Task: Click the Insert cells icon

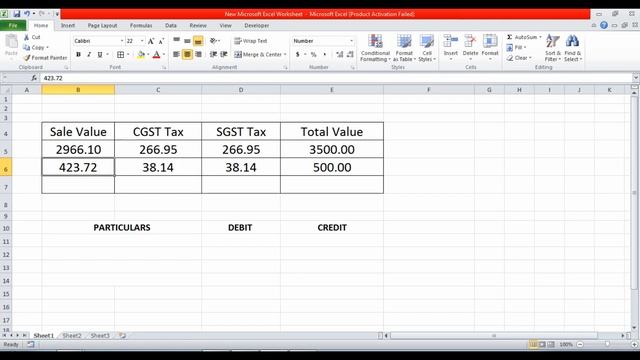Action: [451, 41]
